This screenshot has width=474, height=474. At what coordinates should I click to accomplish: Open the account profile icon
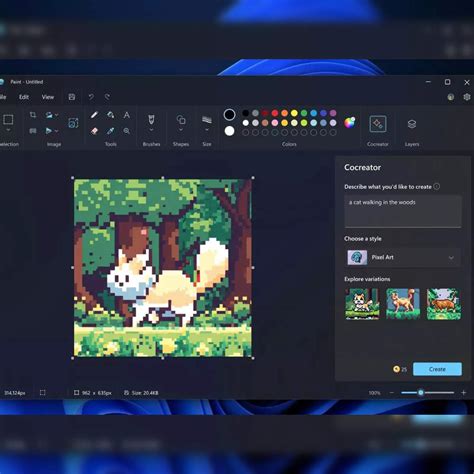coord(451,97)
